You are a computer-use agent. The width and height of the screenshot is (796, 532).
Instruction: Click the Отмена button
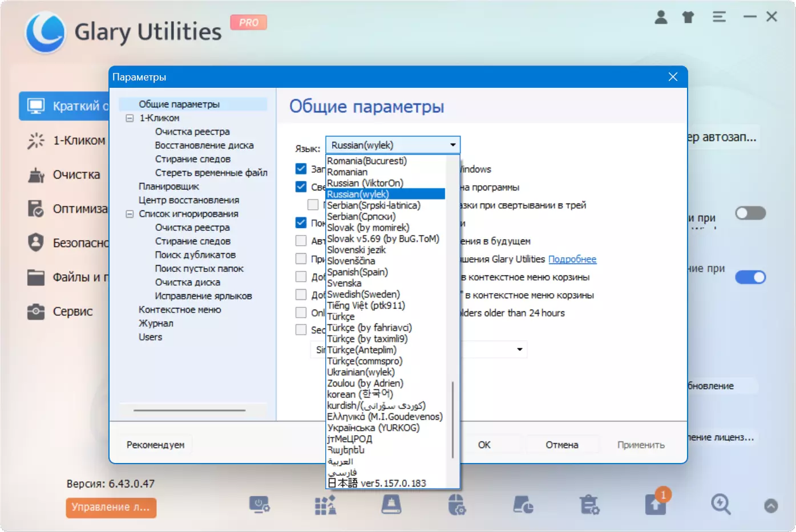click(x=562, y=445)
